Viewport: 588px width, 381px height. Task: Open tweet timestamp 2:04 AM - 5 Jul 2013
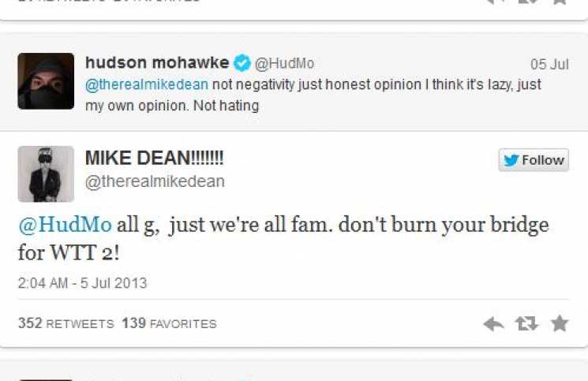pos(83,283)
